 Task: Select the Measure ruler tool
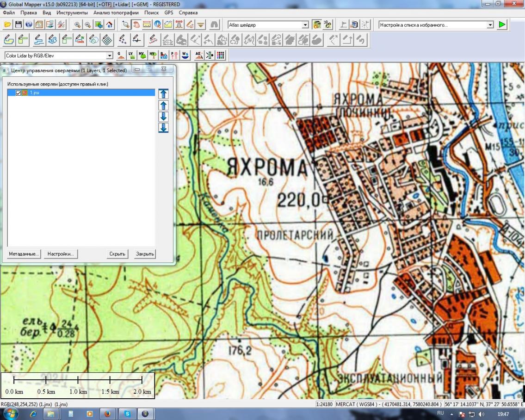click(x=147, y=25)
